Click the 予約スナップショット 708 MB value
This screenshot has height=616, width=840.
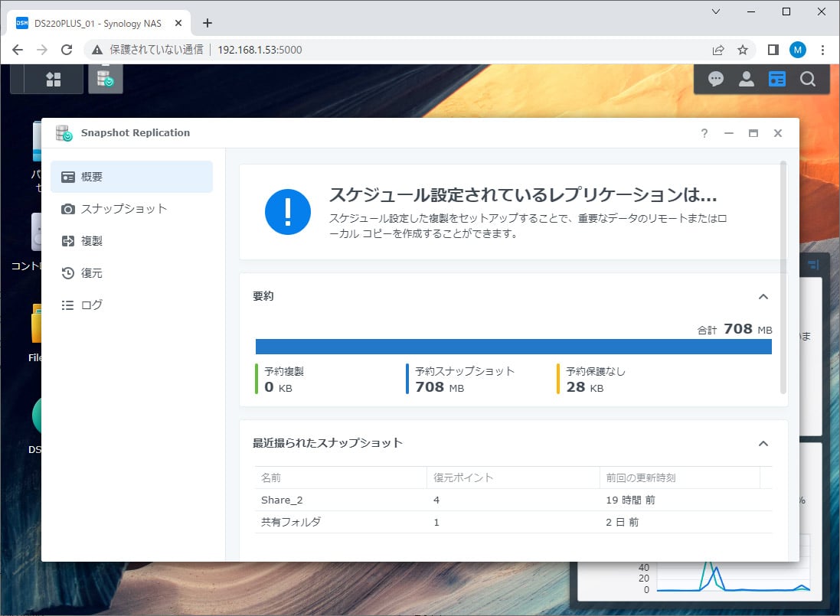click(x=440, y=387)
